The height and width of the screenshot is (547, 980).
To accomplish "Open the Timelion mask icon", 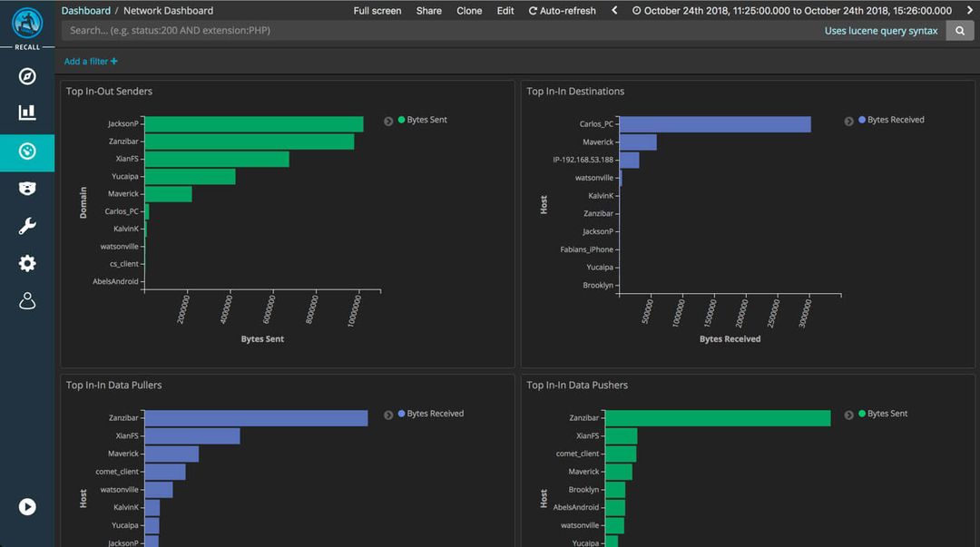I will click(x=27, y=188).
